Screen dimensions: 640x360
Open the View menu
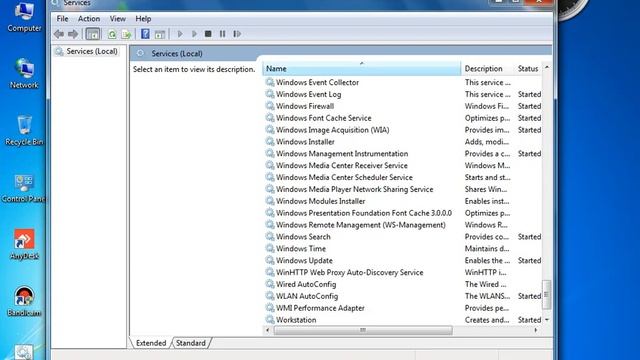coord(118,19)
